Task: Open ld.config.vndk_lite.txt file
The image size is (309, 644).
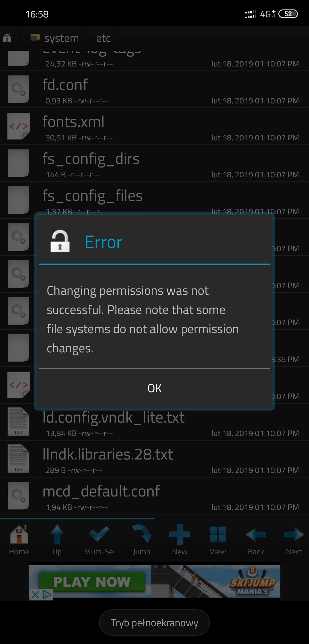Action: coord(154,422)
